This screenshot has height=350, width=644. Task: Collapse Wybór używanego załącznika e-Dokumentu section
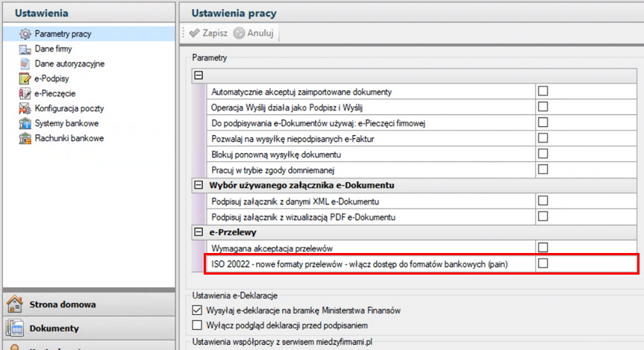click(x=198, y=185)
